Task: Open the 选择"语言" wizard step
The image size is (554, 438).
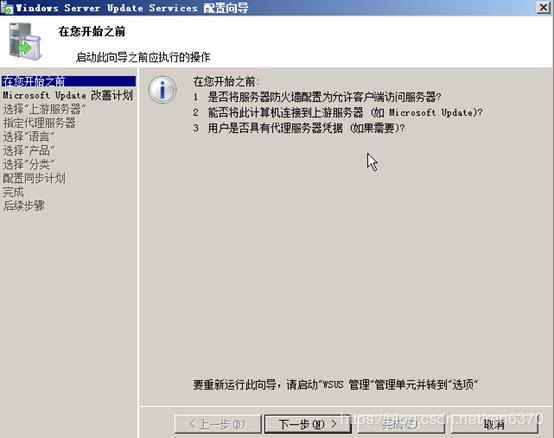Action: (29, 137)
